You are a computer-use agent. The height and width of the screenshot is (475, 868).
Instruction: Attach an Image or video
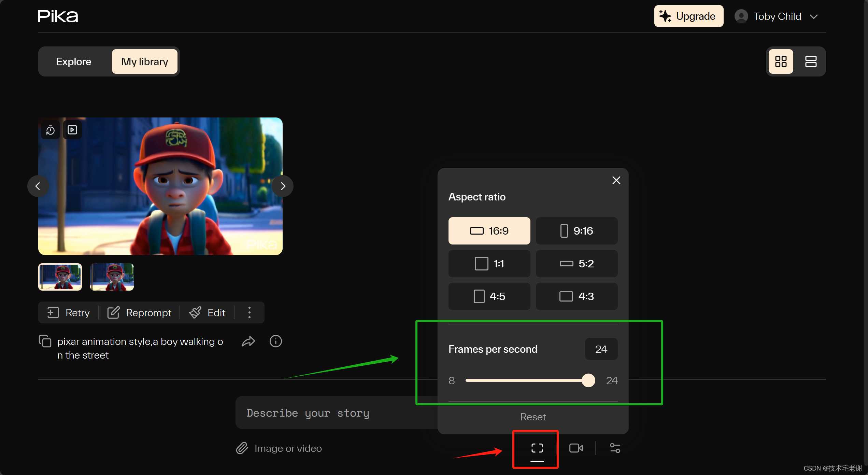point(279,448)
